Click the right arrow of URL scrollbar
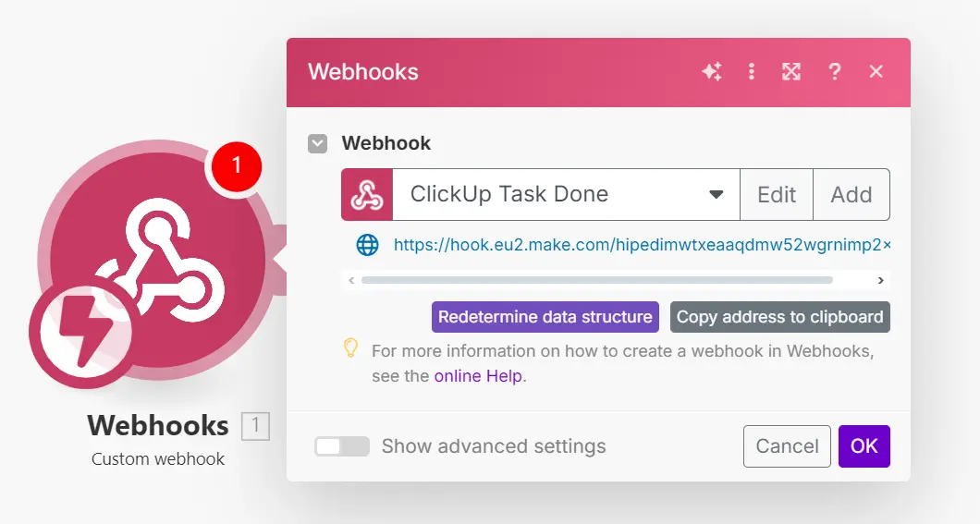980x524 pixels. [x=881, y=280]
